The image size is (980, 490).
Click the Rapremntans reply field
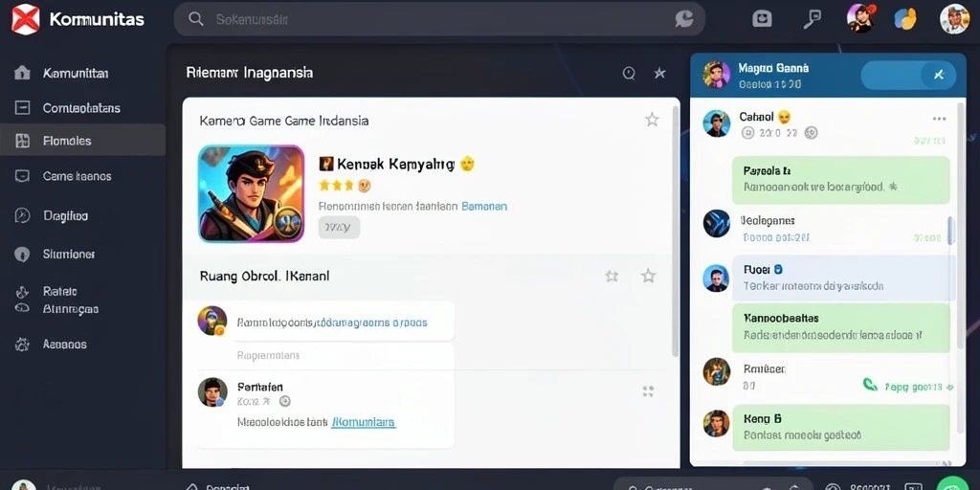(x=344, y=356)
